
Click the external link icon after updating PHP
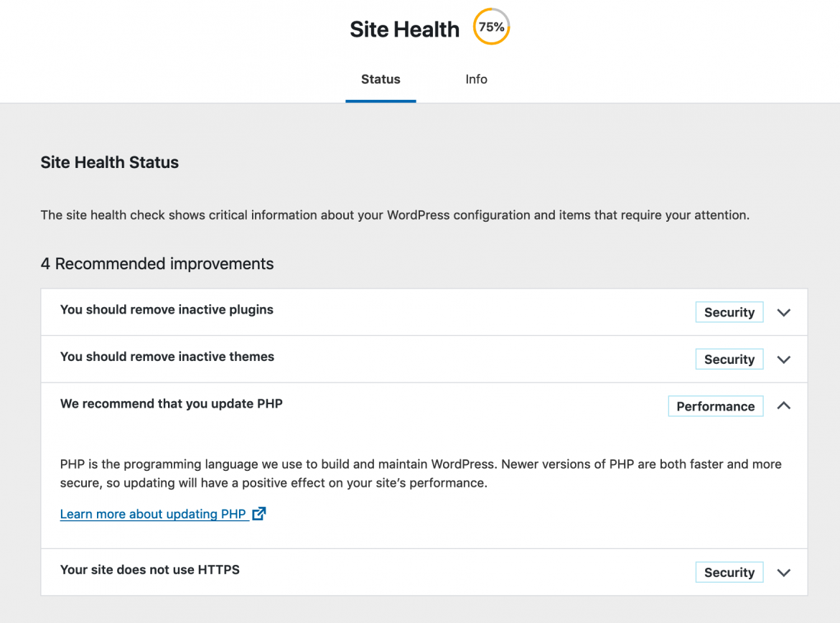(259, 513)
